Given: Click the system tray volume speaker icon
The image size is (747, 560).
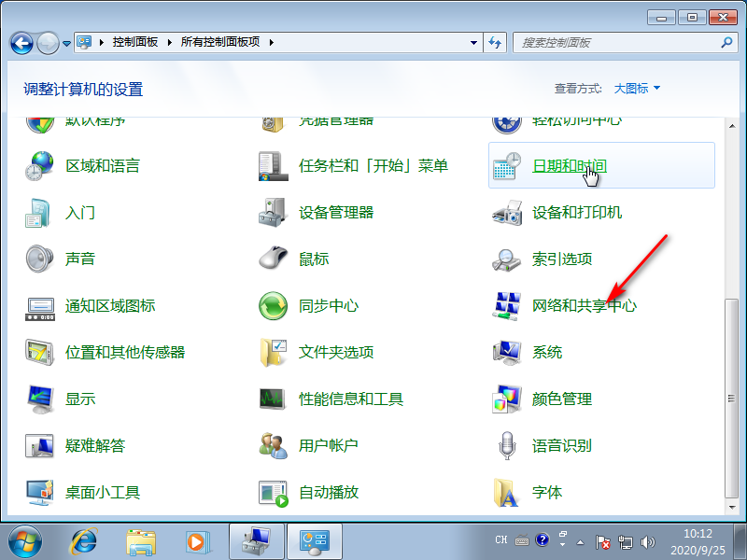Looking at the screenshot, I should tap(647, 541).
